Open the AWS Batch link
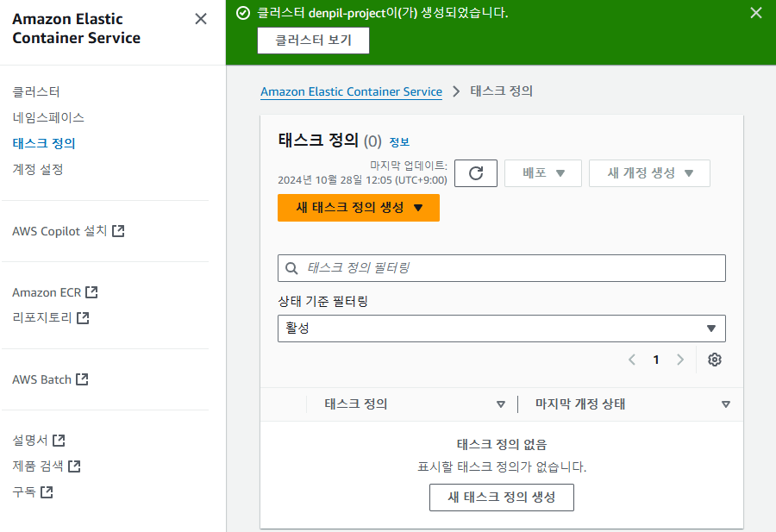 pyautogui.click(x=50, y=379)
